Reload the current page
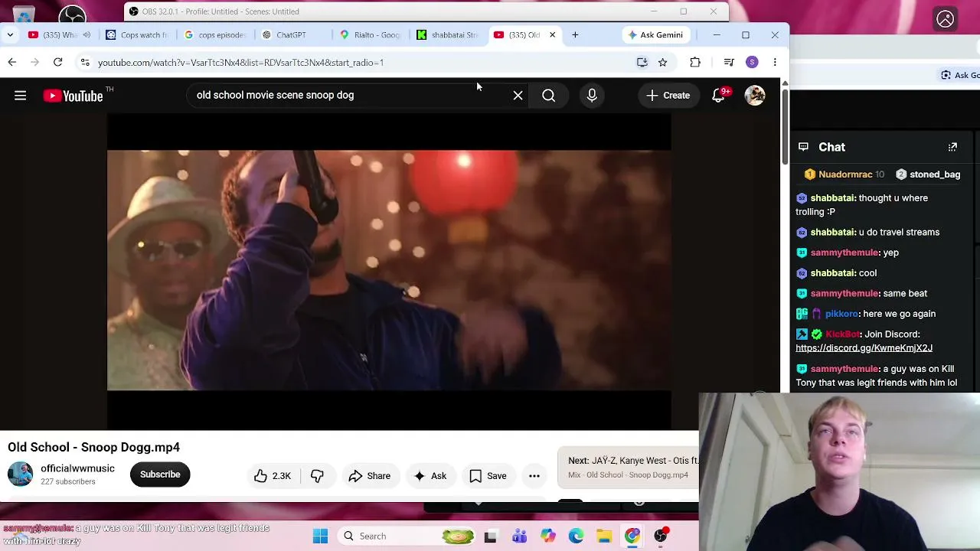The height and width of the screenshot is (551, 980). (x=57, y=62)
